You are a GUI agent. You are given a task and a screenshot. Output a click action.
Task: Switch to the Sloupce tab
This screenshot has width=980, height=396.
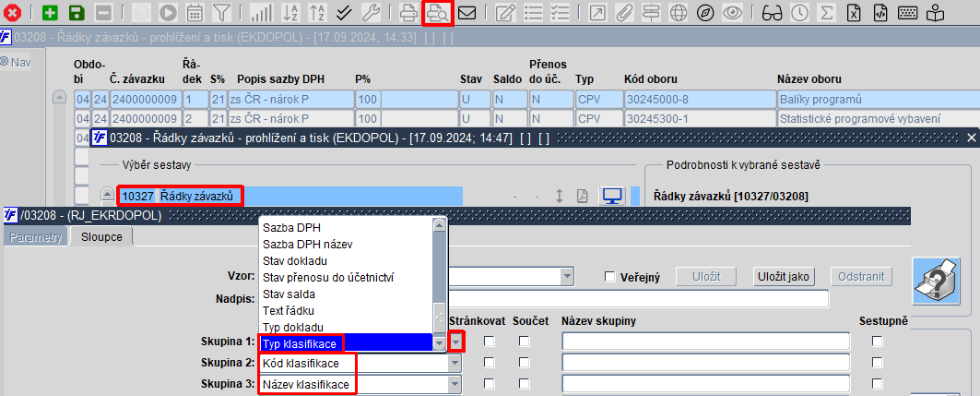(100, 237)
